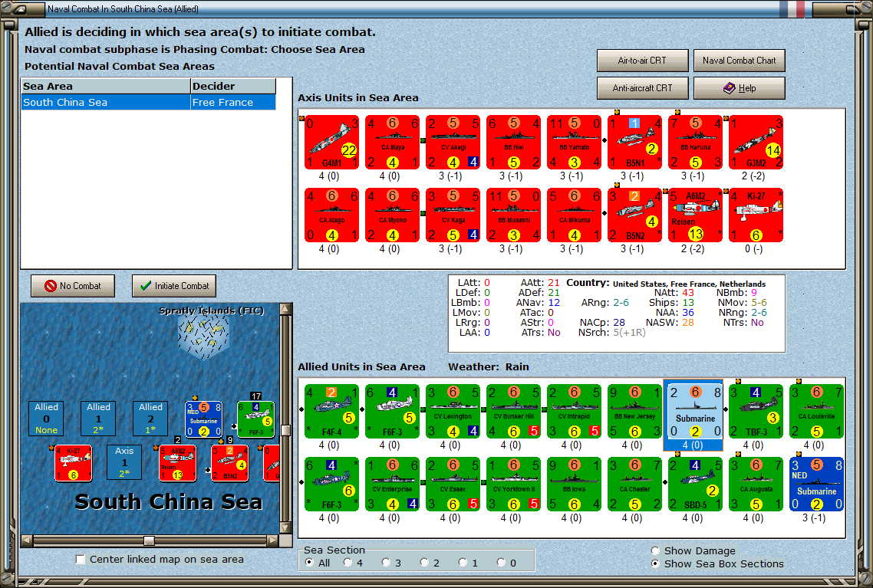Click the Sea Area column header
The width and height of the screenshot is (873, 588).
(x=106, y=86)
